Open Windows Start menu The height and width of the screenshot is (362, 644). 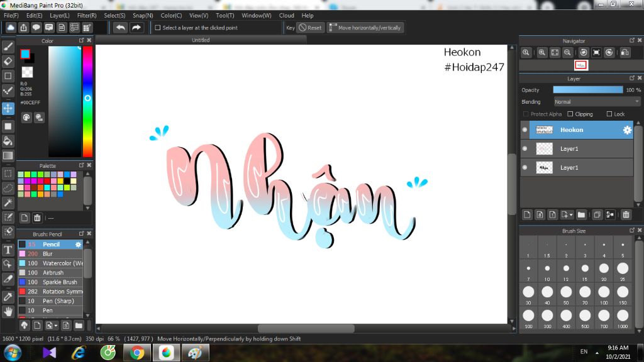pyautogui.click(x=13, y=353)
